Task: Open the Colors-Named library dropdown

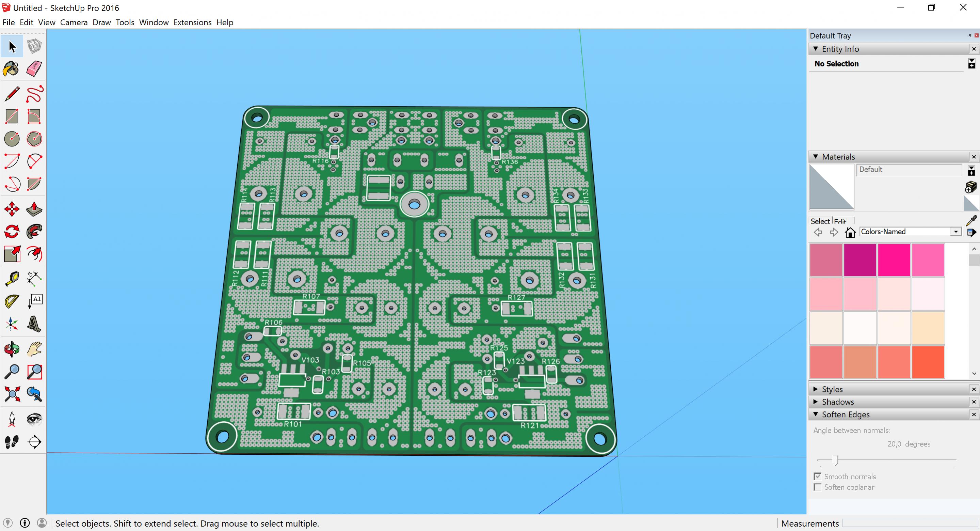Action: click(x=955, y=232)
